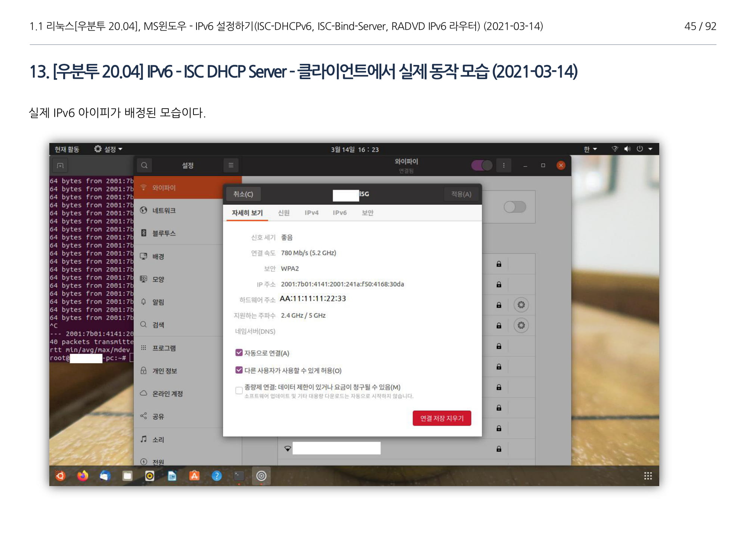Click the gear icon beside the network row

coord(521,305)
